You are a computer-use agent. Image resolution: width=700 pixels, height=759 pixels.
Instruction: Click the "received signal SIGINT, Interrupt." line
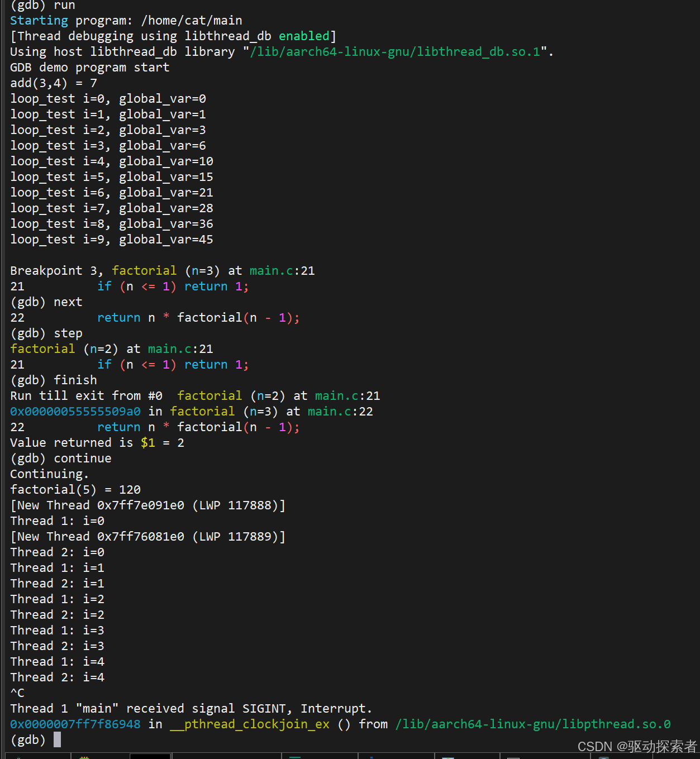192,709
